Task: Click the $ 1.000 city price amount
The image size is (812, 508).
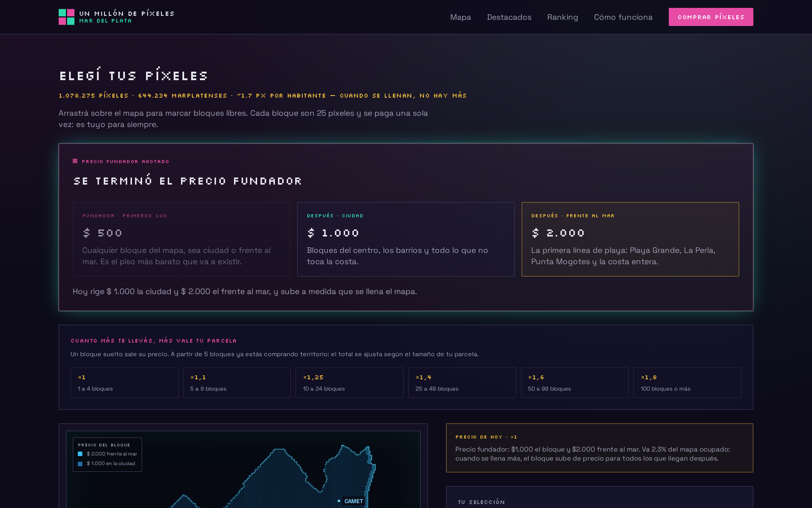Action: (333, 233)
